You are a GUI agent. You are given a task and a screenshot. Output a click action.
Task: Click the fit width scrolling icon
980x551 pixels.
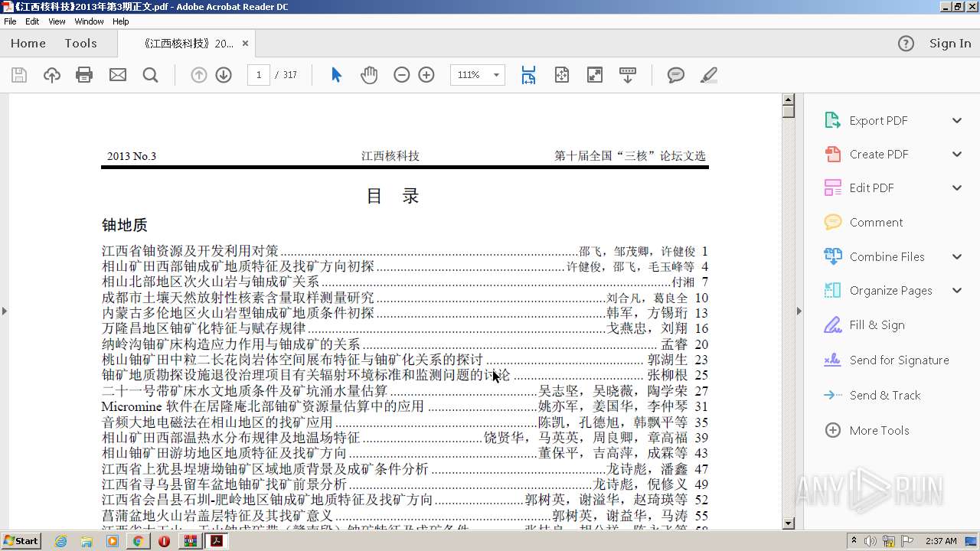coord(528,75)
